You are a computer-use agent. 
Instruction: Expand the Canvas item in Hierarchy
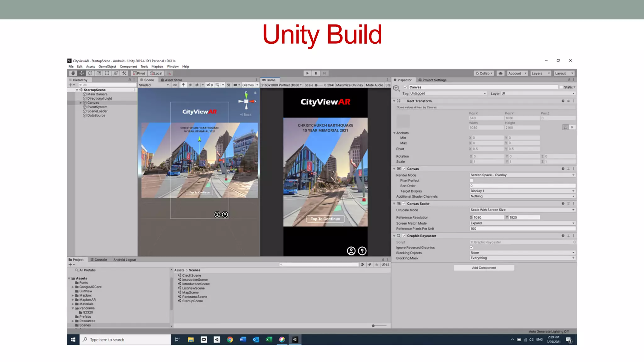coord(80,103)
